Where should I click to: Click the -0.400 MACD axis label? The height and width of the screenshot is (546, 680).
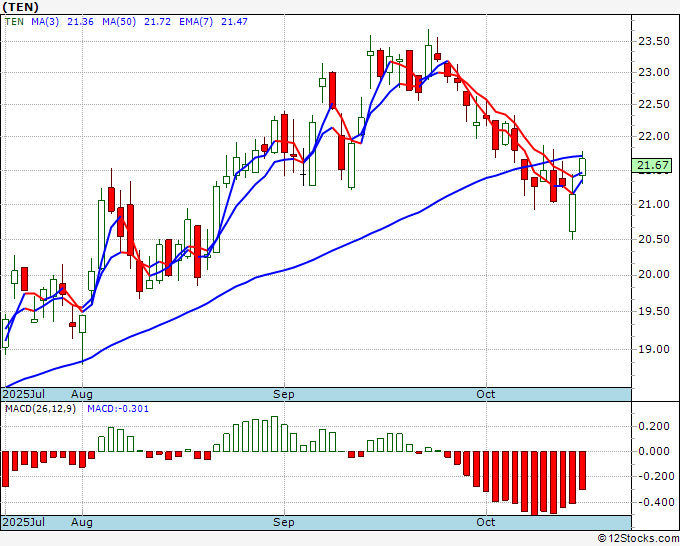654,503
